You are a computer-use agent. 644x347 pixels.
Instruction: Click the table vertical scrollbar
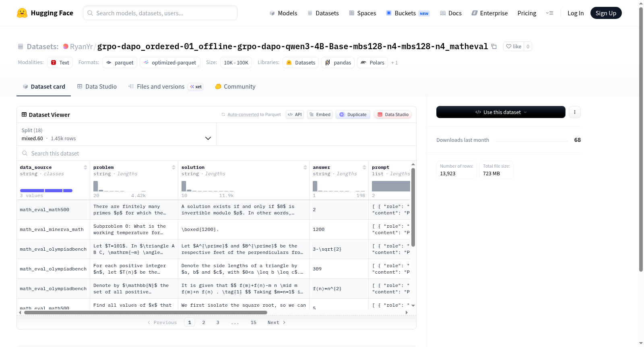[x=413, y=207]
